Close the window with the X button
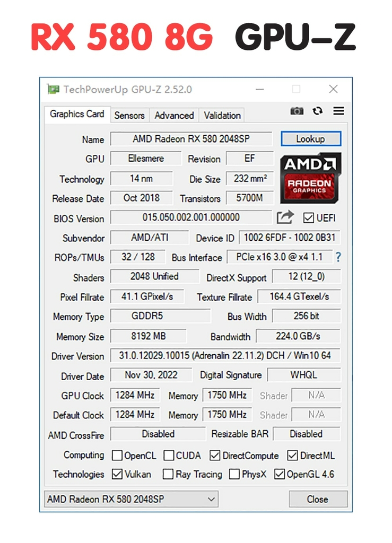 click(x=333, y=89)
